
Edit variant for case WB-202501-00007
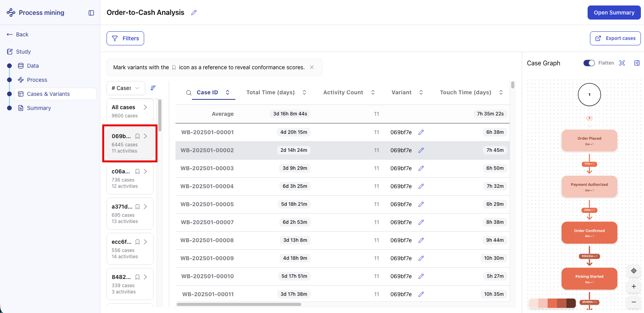click(x=421, y=222)
